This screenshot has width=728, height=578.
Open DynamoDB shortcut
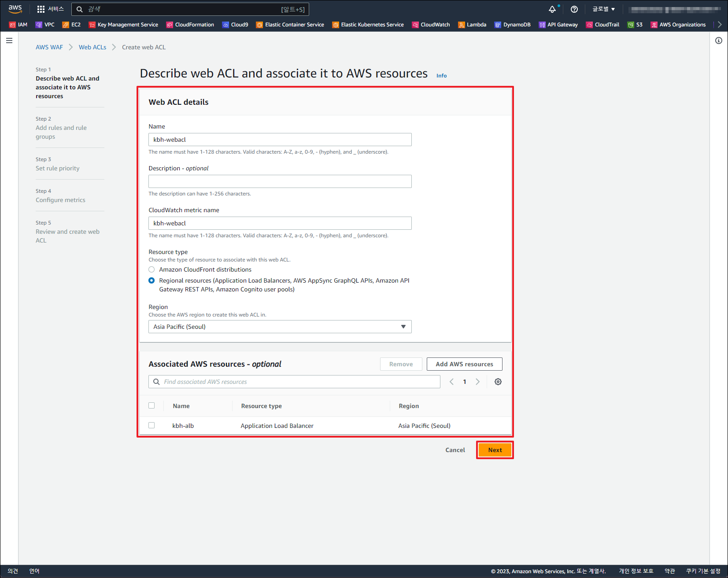tap(512, 25)
